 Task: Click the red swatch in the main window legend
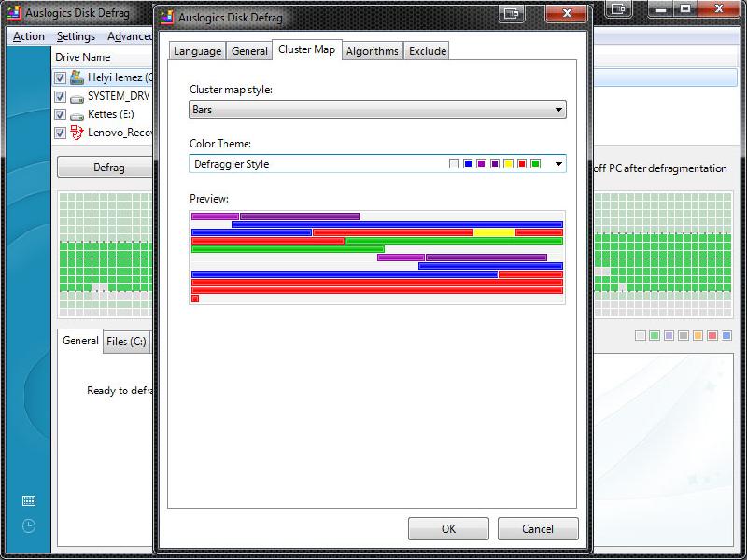pyautogui.click(x=712, y=336)
